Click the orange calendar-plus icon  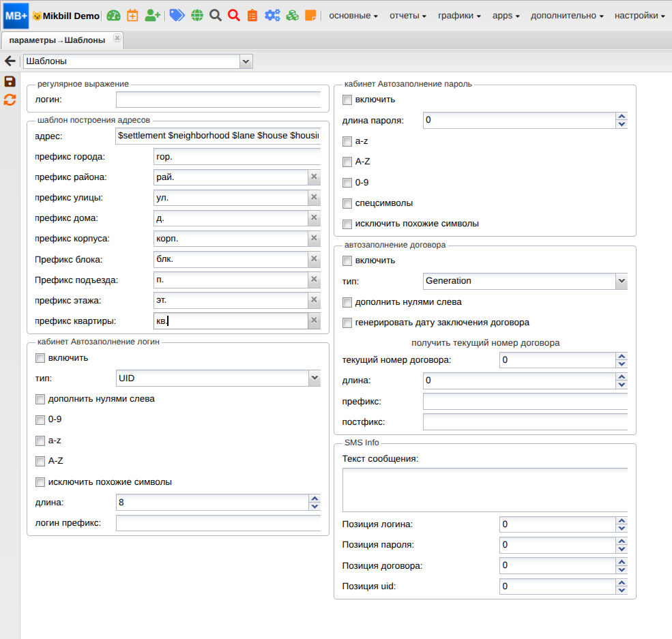(x=133, y=16)
